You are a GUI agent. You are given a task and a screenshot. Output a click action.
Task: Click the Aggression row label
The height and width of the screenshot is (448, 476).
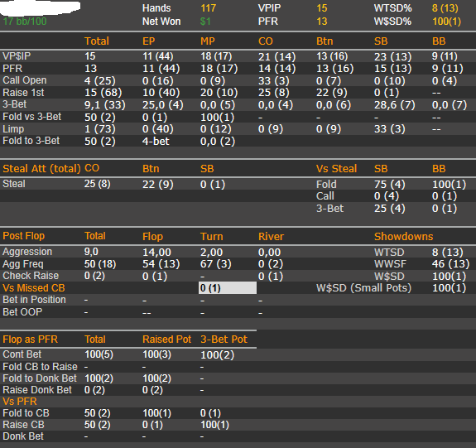pos(27,252)
